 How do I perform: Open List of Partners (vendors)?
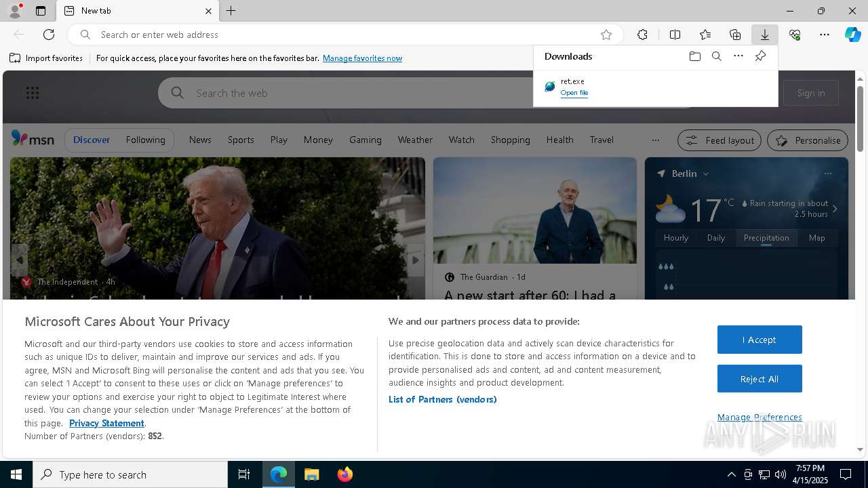tap(442, 399)
